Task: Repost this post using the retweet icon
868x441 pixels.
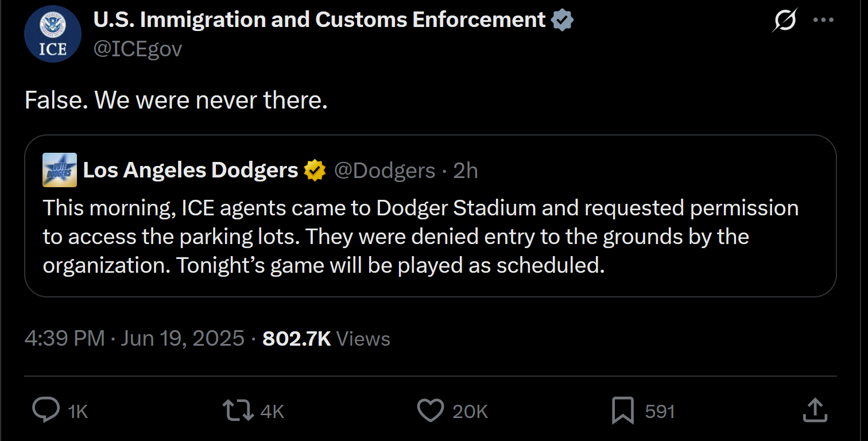Action: point(238,410)
